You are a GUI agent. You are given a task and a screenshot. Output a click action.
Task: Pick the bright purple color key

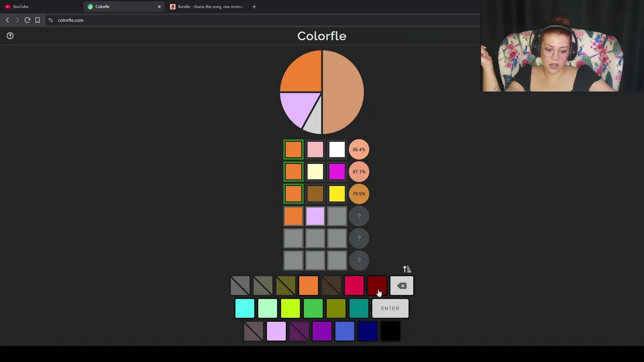pyautogui.click(x=322, y=331)
